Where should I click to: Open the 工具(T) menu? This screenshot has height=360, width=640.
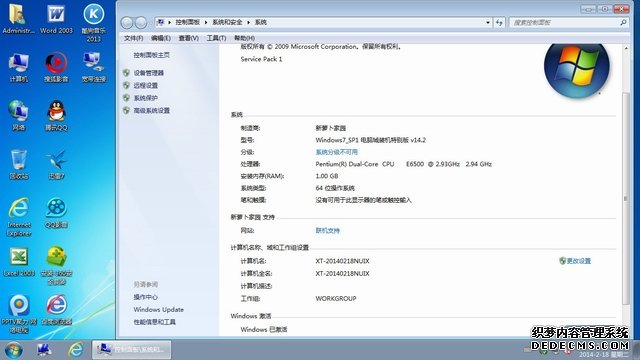point(216,38)
